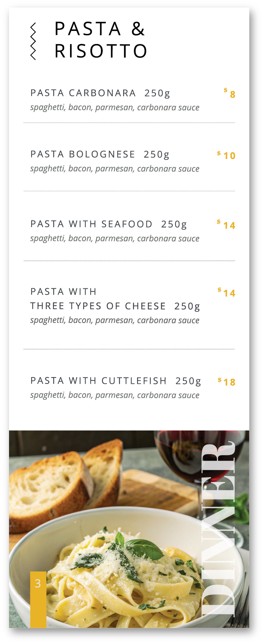Screen dimensions: 264x644
Task: Select Pasta with Three Types of Cheese
Action: pyautogui.click(x=115, y=299)
